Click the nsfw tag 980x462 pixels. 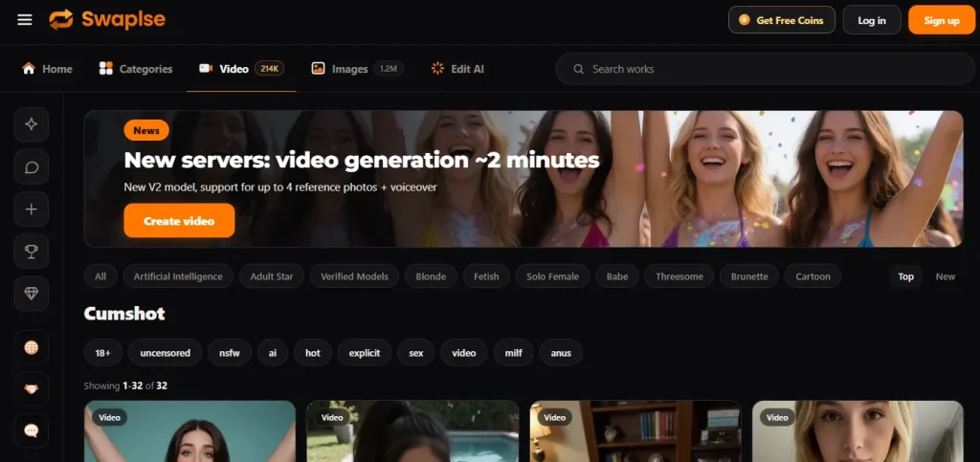click(x=230, y=353)
